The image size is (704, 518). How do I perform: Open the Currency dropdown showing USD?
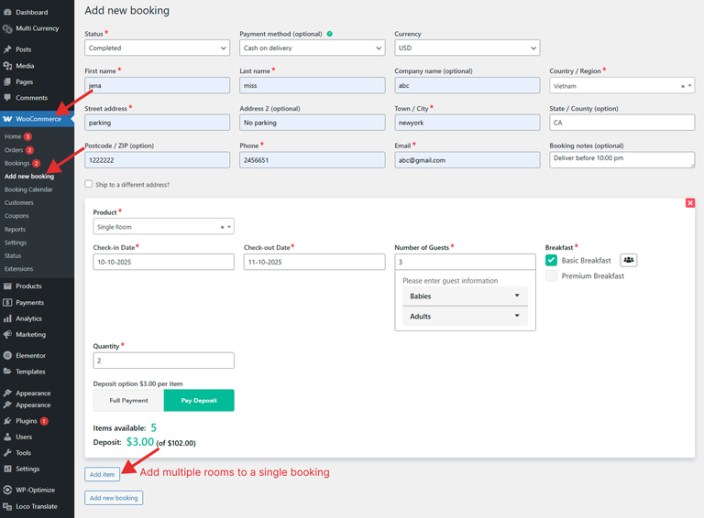(x=467, y=47)
